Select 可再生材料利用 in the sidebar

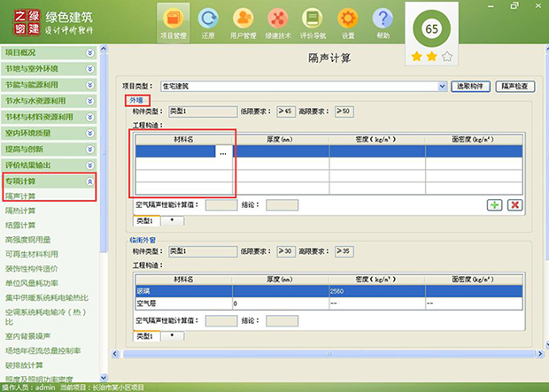[32, 254]
